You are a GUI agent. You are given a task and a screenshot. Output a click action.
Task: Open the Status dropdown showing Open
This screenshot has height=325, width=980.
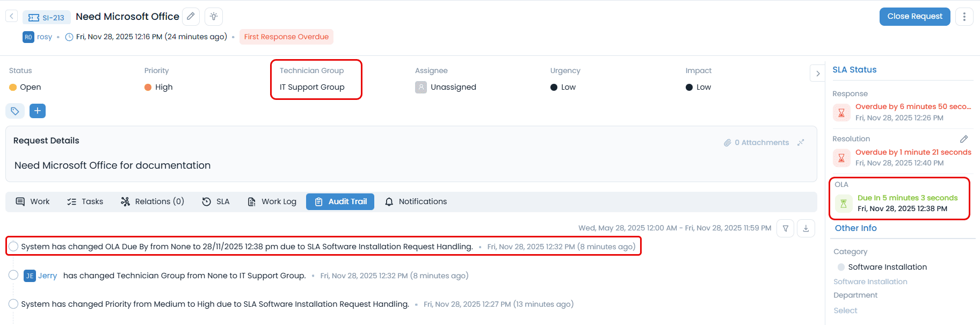coord(25,87)
